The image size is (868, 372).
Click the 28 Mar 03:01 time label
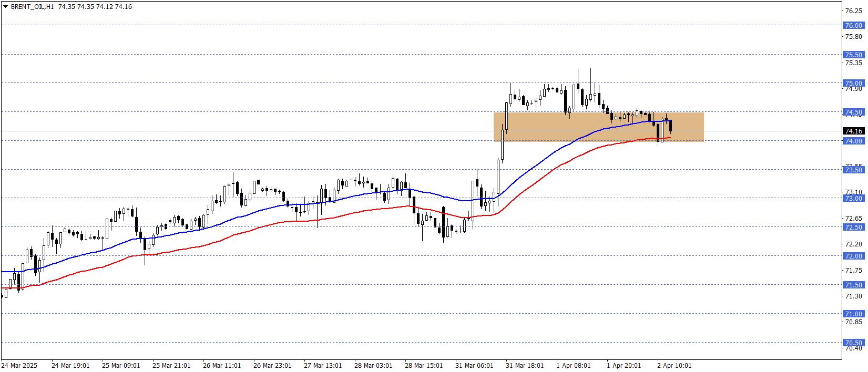[x=373, y=365]
